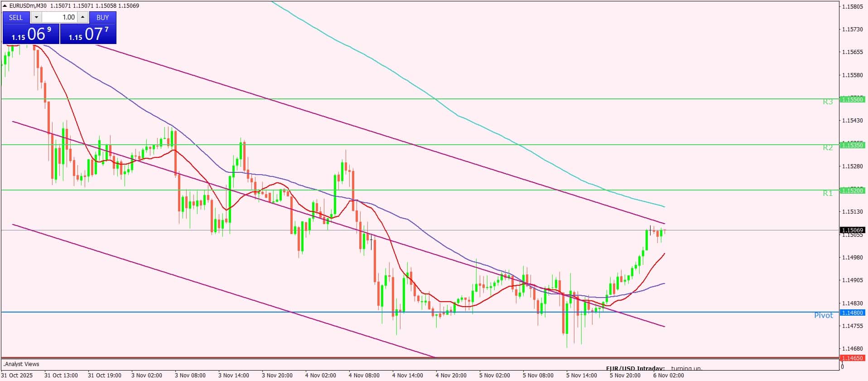868x381 pixels.
Task: Click the green 1.15200 price tag
Action: click(x=852, y=190)
